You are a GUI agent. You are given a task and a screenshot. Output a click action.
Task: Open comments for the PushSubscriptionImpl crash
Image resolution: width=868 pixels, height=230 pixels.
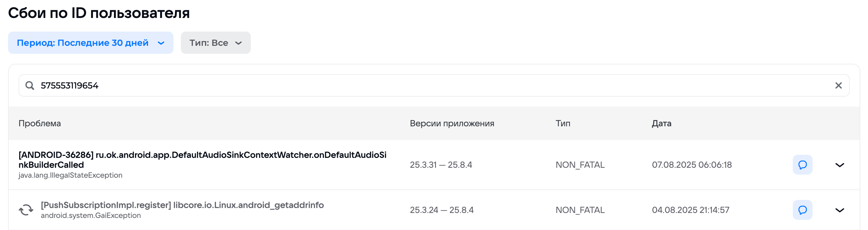click(x=802, y=210)
